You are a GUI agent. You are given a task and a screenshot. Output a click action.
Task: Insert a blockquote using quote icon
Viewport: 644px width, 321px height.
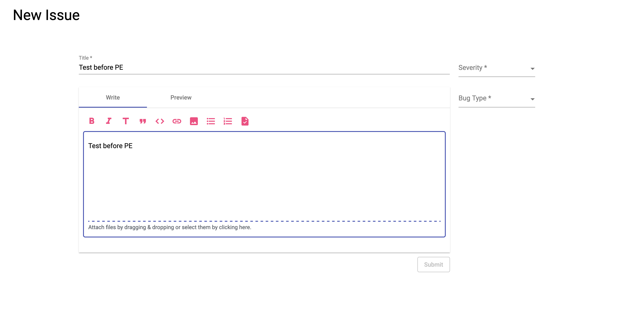142,121
